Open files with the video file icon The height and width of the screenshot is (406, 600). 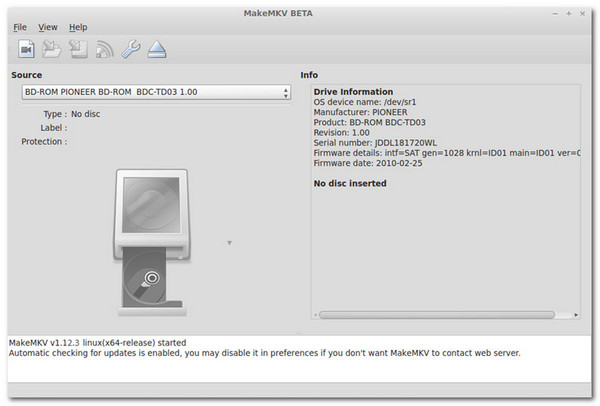click(x=26, y=49)
